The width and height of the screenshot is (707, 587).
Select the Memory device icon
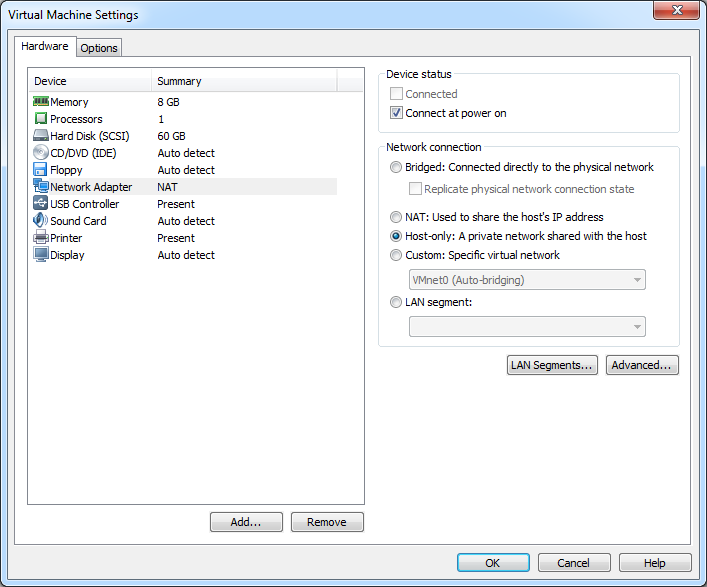pos(41,102)
